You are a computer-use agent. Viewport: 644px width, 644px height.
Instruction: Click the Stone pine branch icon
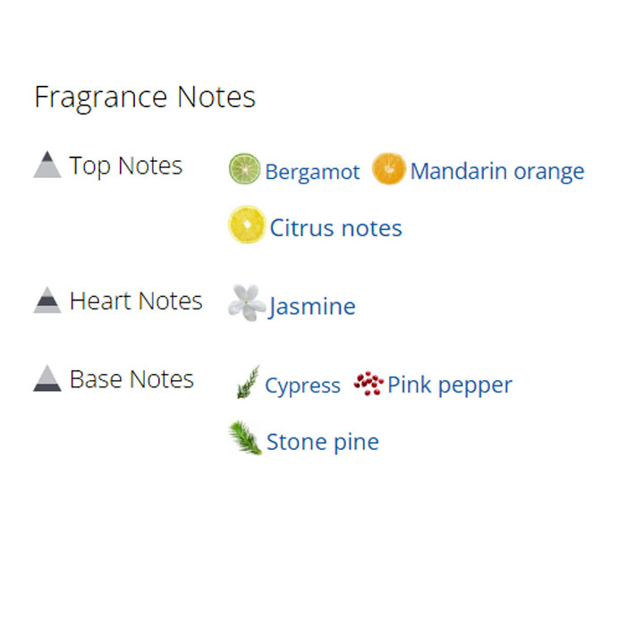(245, 438)
